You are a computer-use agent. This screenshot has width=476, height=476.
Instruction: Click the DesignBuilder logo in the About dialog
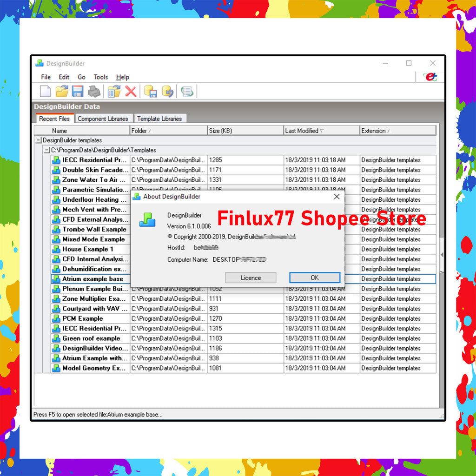pyautogui.click(x=146, y=219)
